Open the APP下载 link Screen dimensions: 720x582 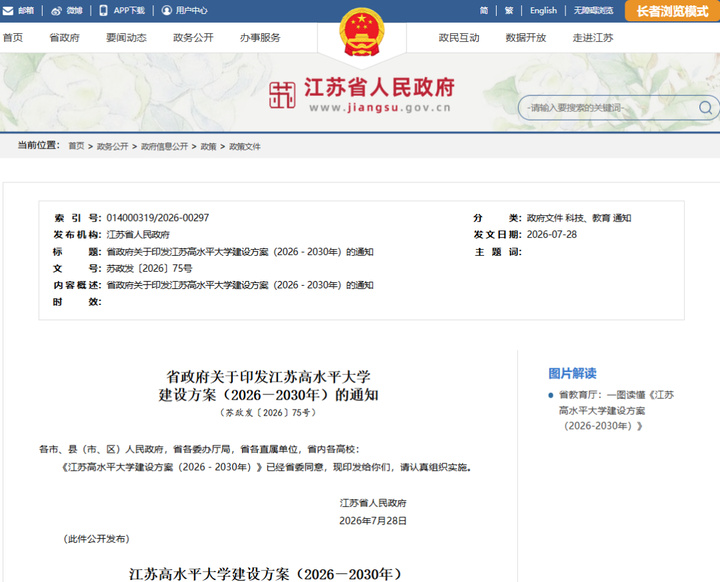coord(129,11)
